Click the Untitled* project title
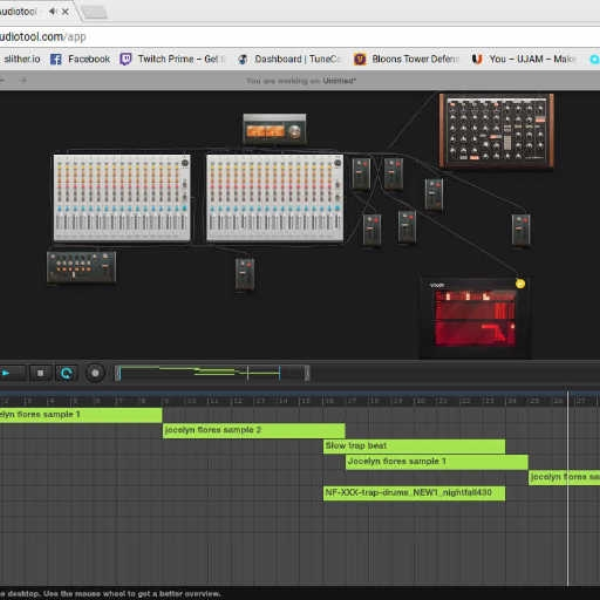Viewport: 600px width, 600px height. 339,81
